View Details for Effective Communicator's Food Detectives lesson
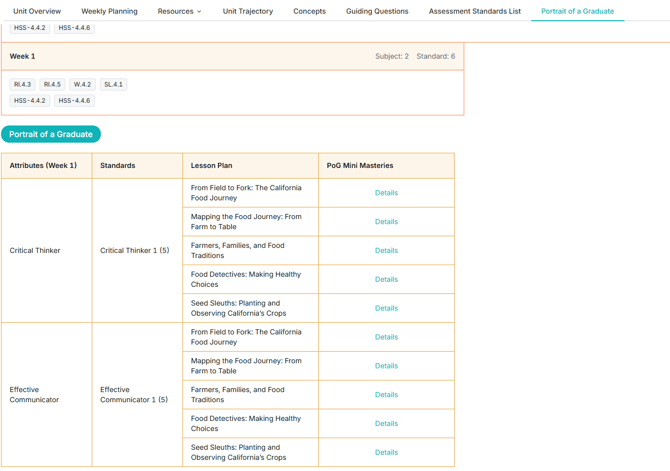 [x=386, y=424]
